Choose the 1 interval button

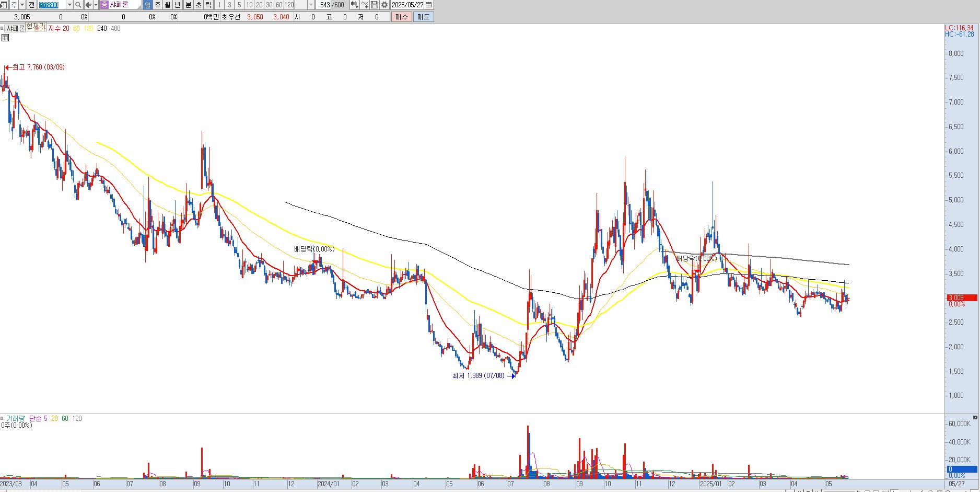pos(219,5)
